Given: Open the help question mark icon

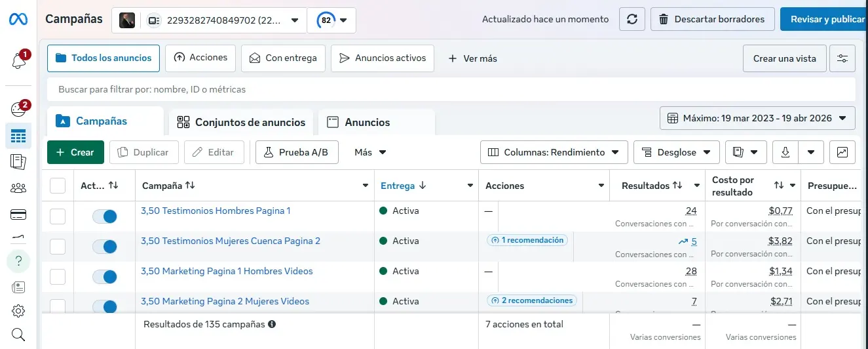Looking at the screenshot, I should point(18,261).
